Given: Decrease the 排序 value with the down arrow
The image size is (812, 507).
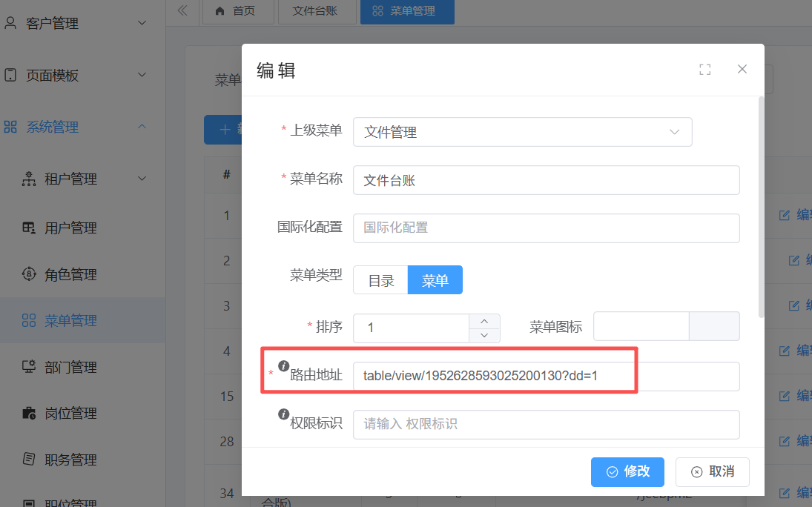Looking at the screenshot, I should pyautogui.click(x=484, y=335).
